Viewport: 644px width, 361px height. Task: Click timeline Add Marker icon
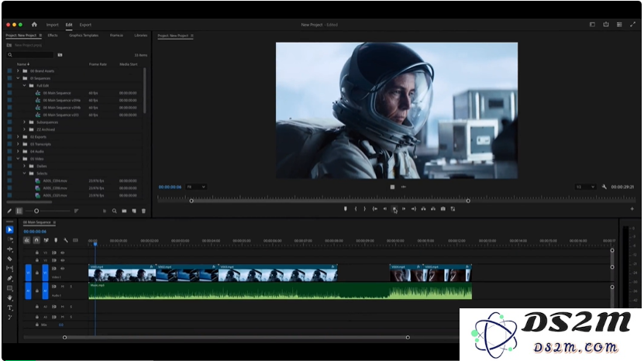click(56, 240)
